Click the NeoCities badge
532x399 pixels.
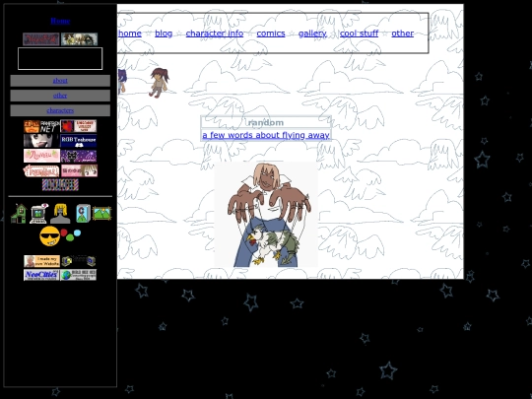pos(41,275)
